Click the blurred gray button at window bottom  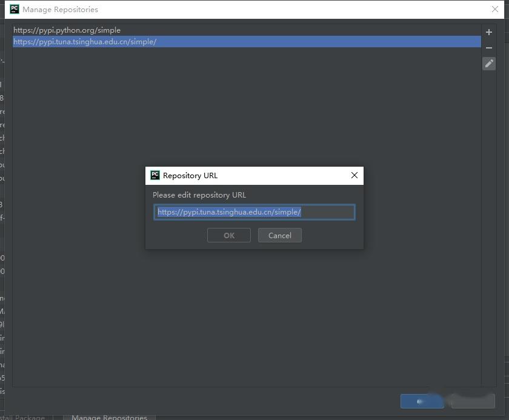point(473,401)
